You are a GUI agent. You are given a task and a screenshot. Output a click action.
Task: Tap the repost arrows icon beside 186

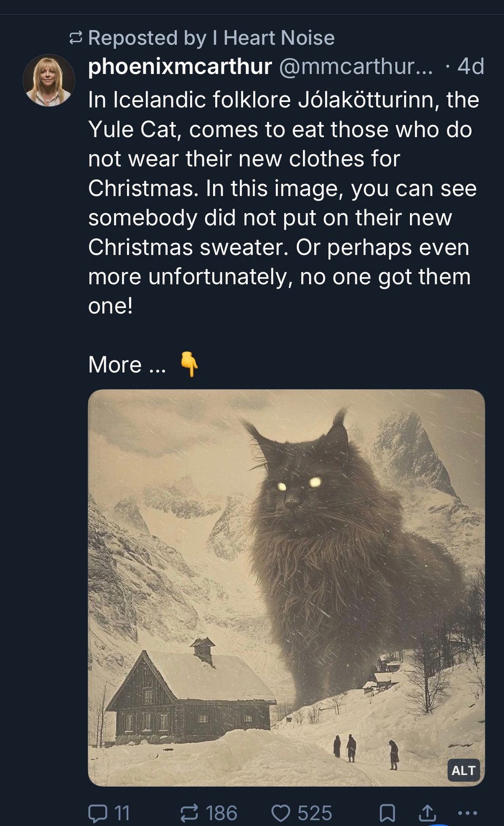[189, 813]
